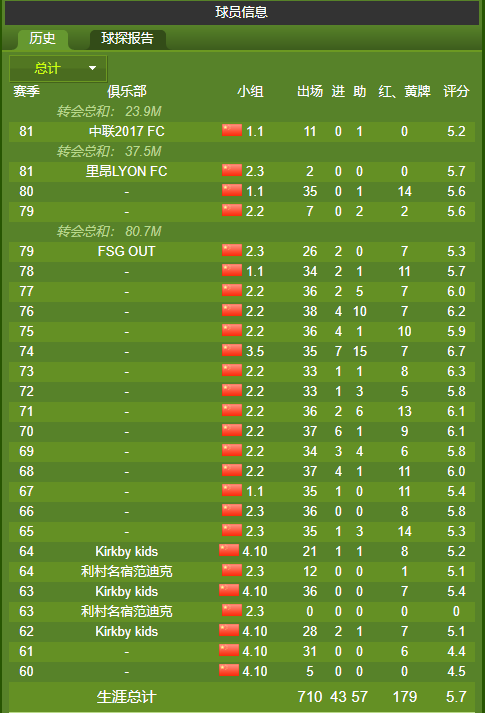Click the flag icon next to 里昂LYON FC
The image size is (485, 713).
[232, 170]
